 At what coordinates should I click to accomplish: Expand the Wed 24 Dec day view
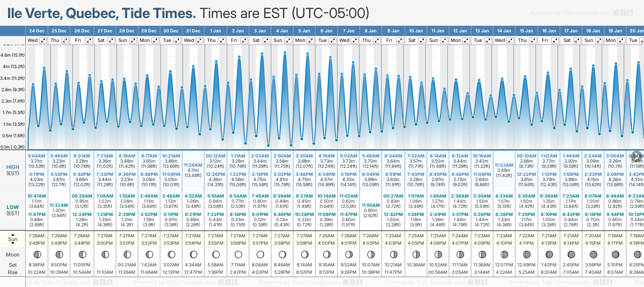(43, 40)
